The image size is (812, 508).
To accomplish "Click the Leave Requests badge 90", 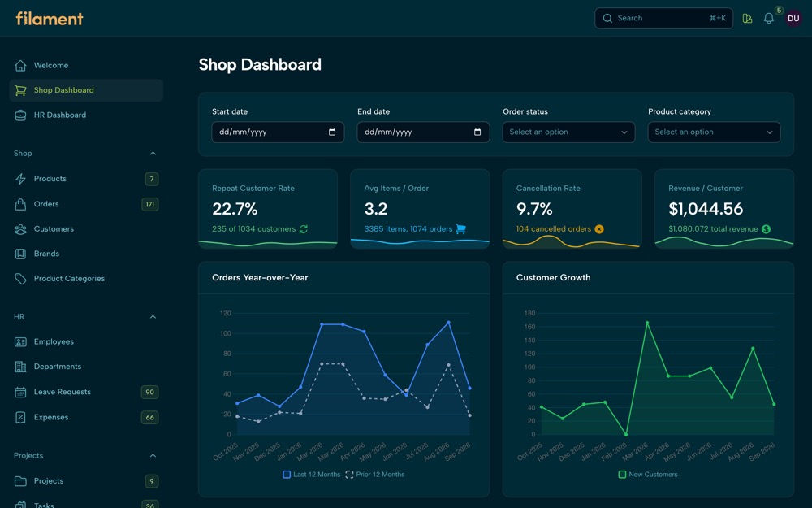I will click(x=149, y=393).
